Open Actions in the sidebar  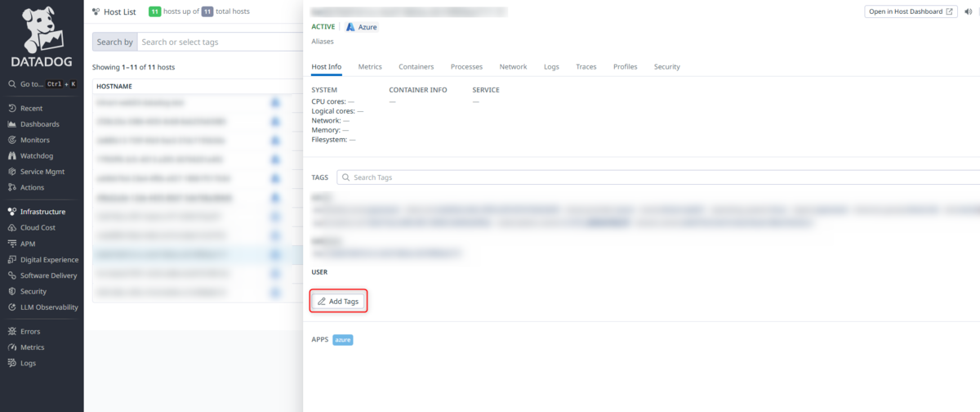pyautogui.click(x=32, y=187)
